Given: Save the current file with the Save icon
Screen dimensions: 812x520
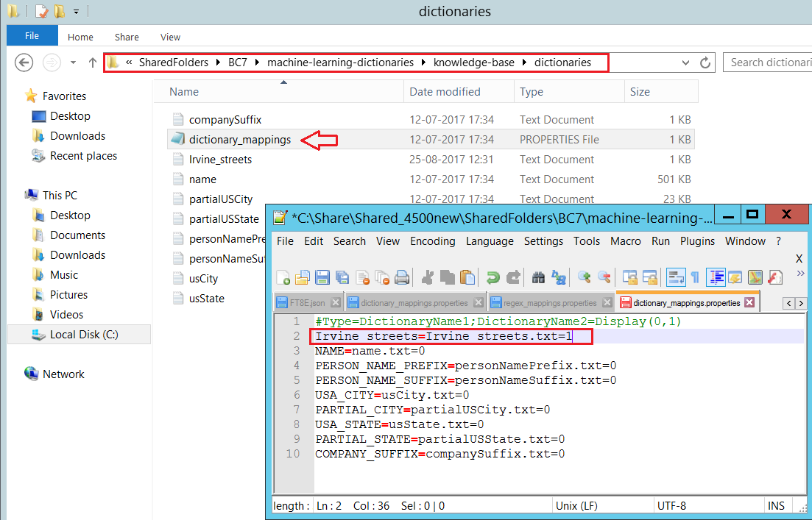Looking at the screenshot, I should [322, 278].
